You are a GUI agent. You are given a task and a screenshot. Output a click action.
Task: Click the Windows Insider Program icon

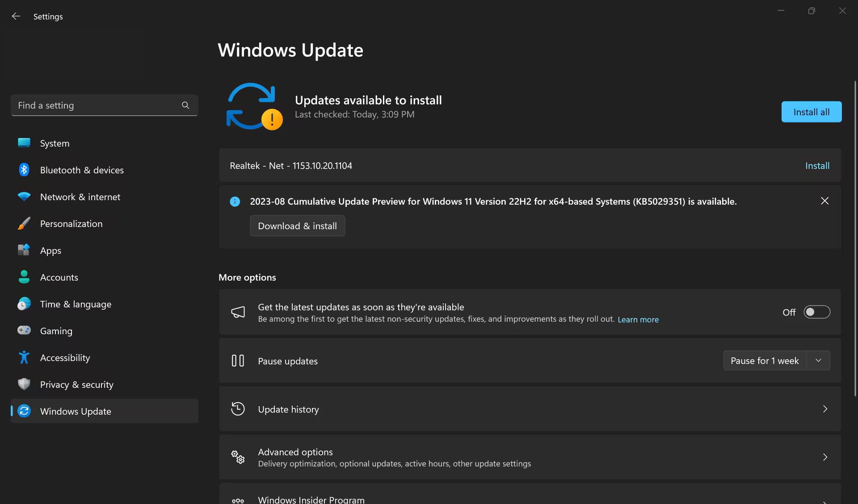pyautogui.click(x=238, y=500)
